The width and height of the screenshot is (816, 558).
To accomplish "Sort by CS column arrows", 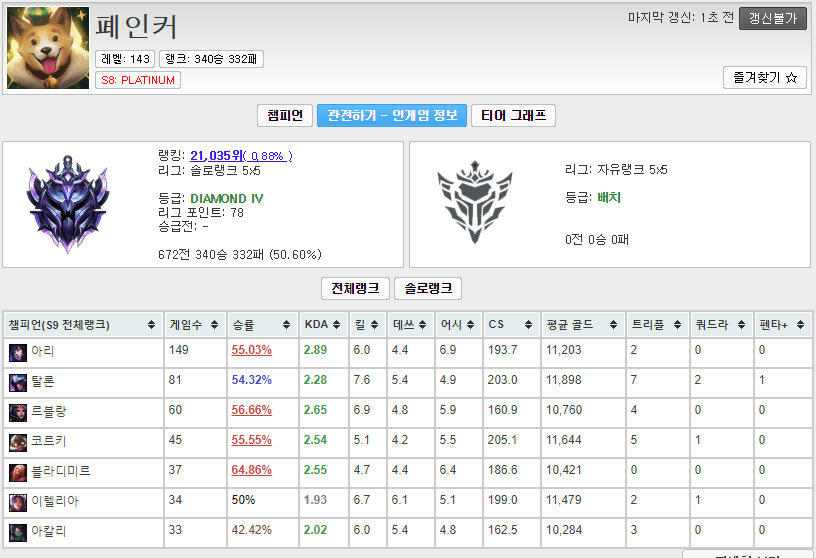I will point(528,325).
